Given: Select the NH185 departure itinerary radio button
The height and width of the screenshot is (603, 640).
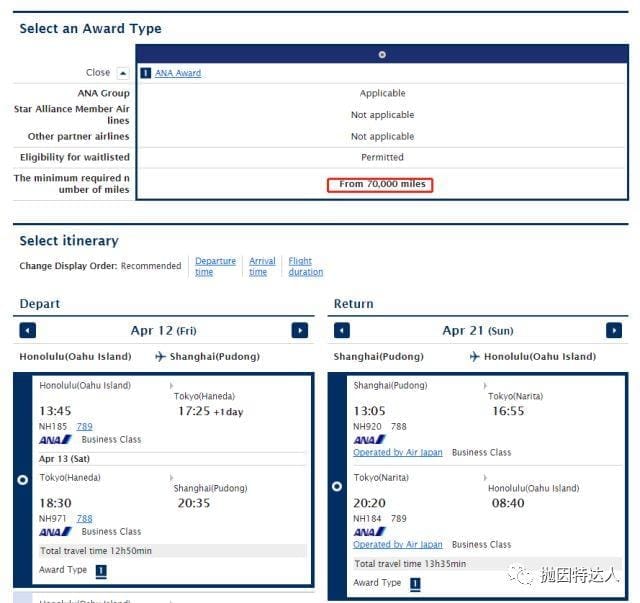Looking at the screenshot, I should [x=23, y=480].
